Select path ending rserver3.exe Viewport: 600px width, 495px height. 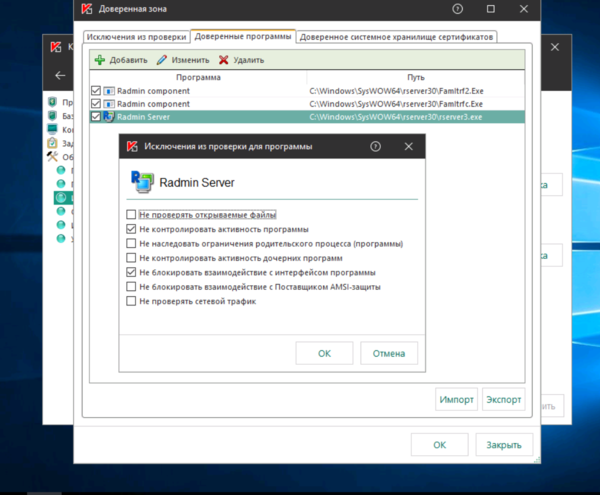396,117
